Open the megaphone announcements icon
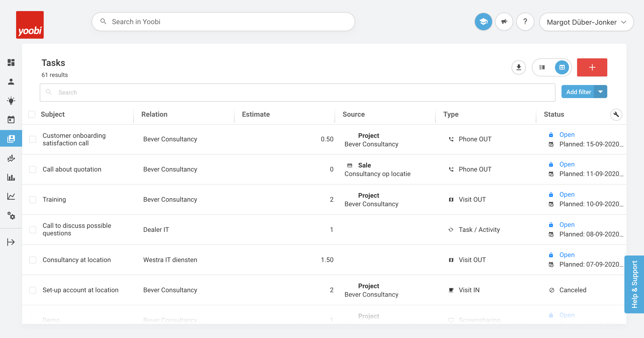 [504, 22]
